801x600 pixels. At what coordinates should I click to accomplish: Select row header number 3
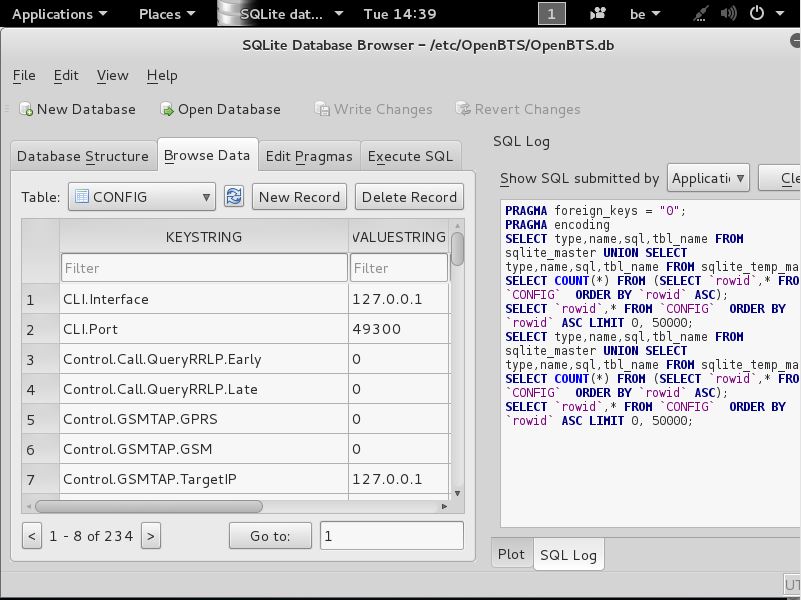(x=40, y=359)
